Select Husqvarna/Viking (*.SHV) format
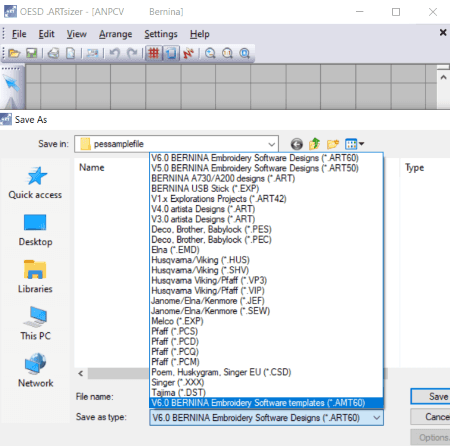This screenshot has width=450, height=446. (266, 270)
